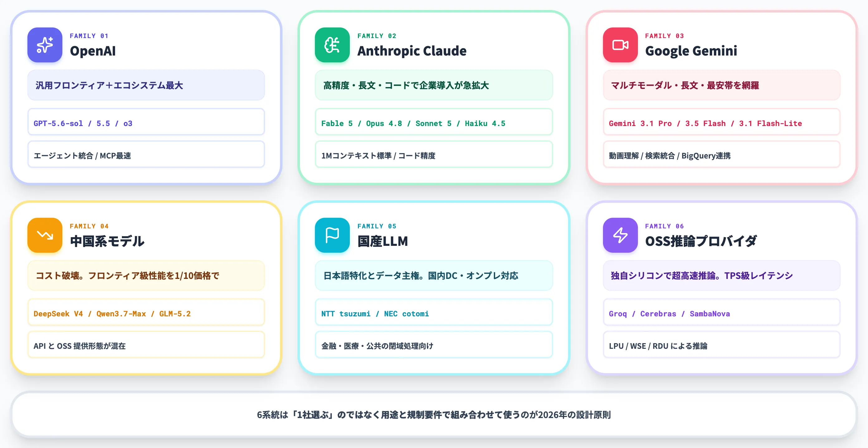
Task: Click the trending-down icon for 中国系モデル
Action: tap(45, 235)
